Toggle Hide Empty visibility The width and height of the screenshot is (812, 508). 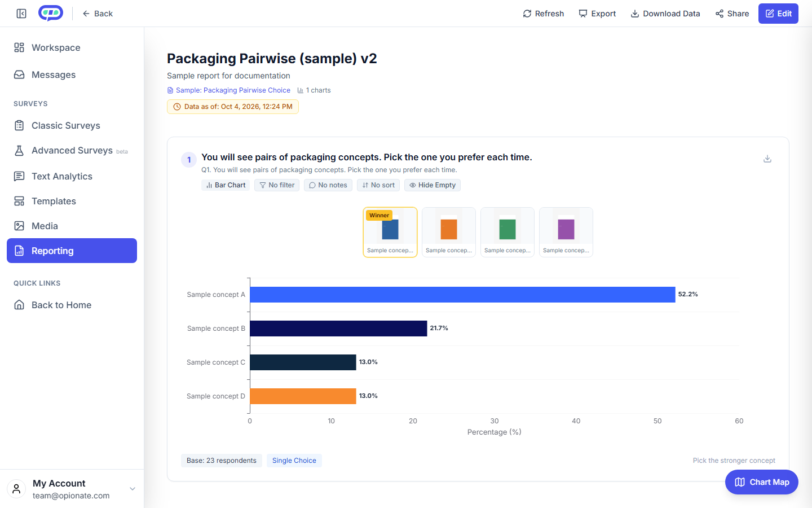click(x=433, y=185)
